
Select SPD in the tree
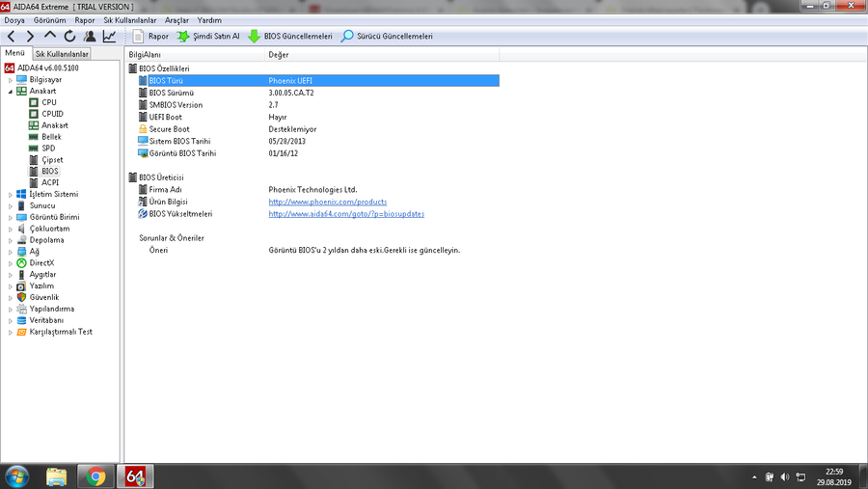(48, 149)
